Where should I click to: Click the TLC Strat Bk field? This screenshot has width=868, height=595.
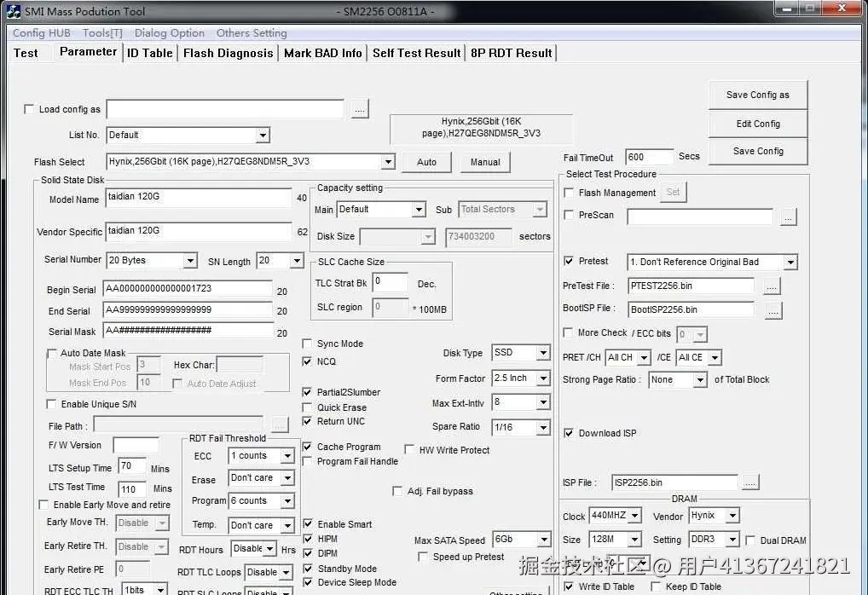(390, 281)
